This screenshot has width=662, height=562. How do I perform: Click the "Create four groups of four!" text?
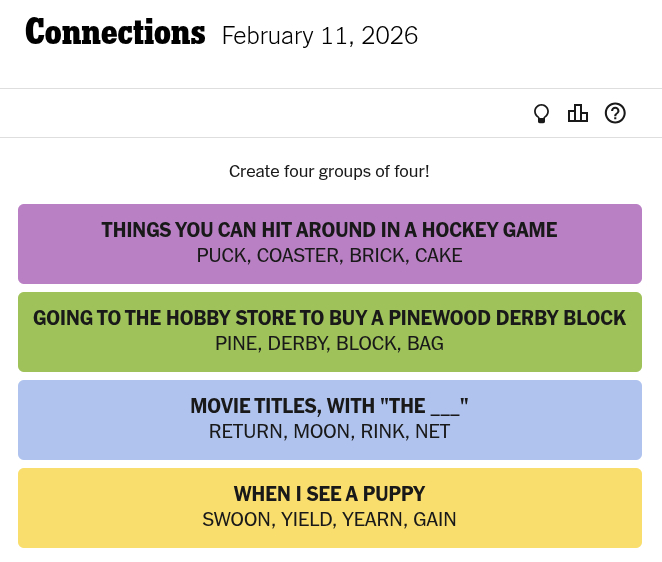coord(329,171)
